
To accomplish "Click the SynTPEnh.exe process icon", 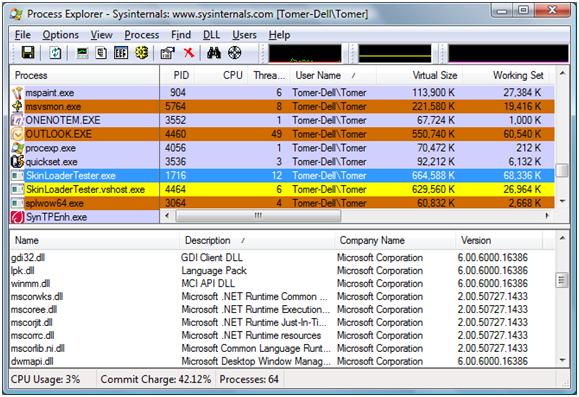I will click(17, 217).
